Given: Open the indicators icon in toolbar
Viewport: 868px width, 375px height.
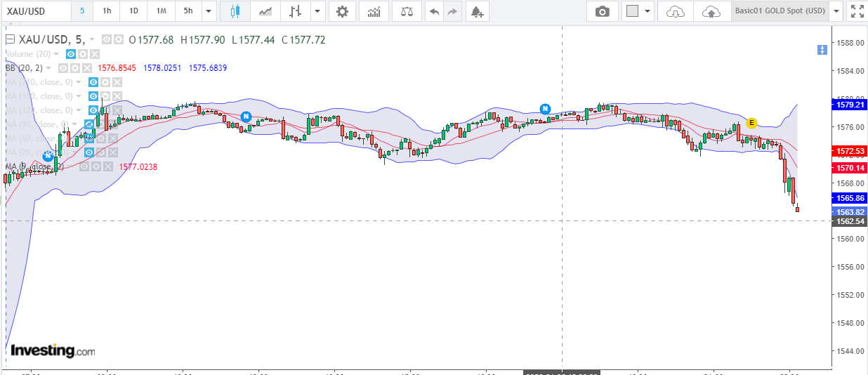Looking at the screenshot, I should pyautogui.click(x=374, y=11).
